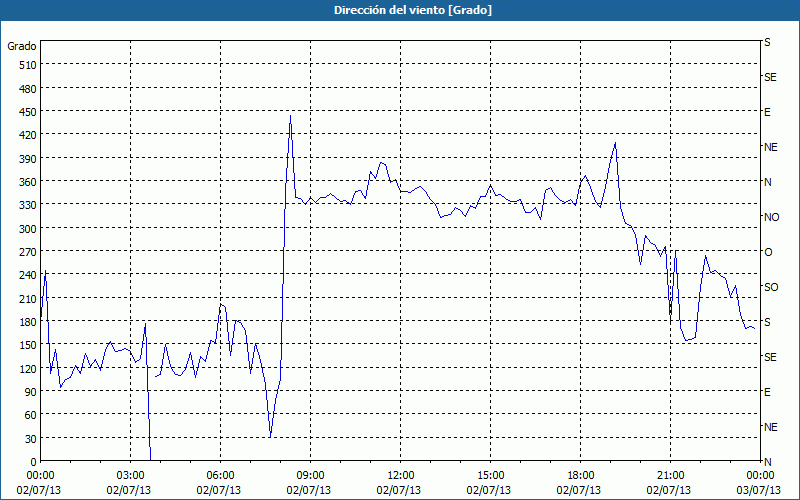Click the chart title "Dirección del viento [Grado]"
800x500 pixels.
point(413,10)
